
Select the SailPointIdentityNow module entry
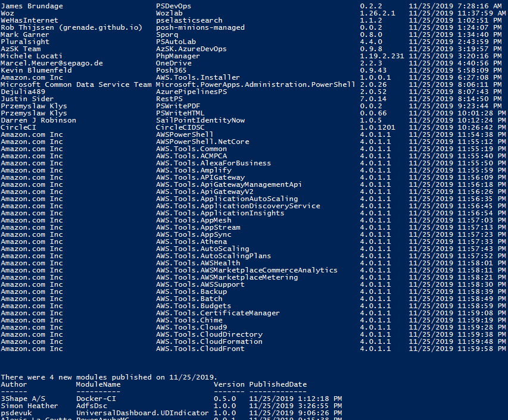(200, 120)
